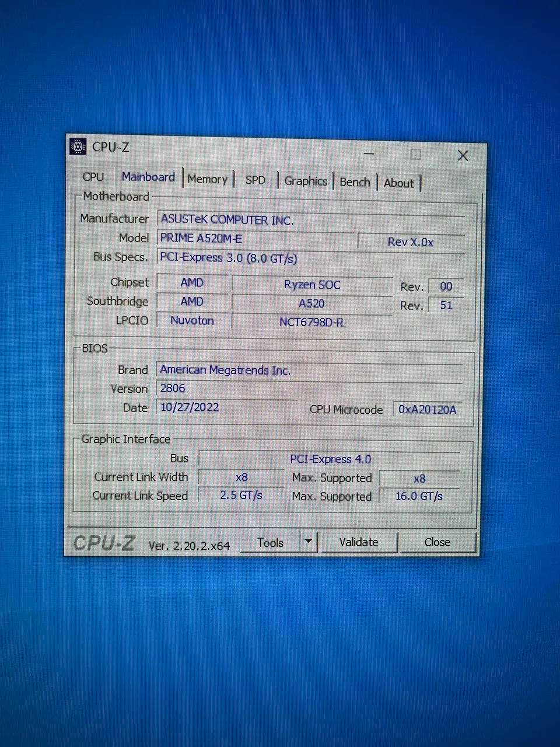Screen dimensions: 560x747
Task: Open the SPD tab
Action: tap(256, 180)
